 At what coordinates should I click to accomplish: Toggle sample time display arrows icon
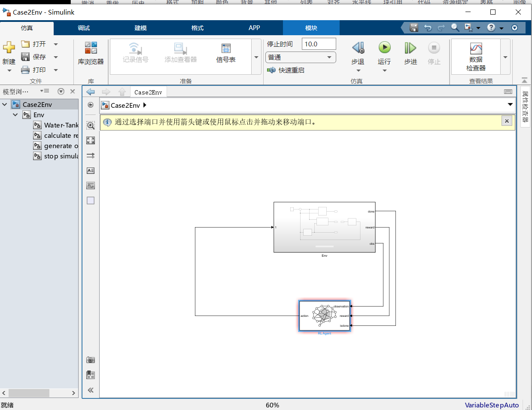[91, 155]
